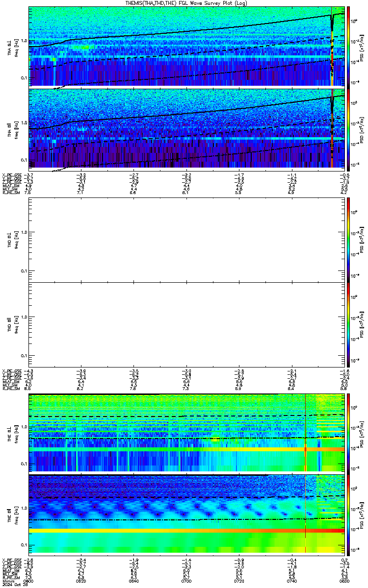
Task: Click the 0.1 frequency tick of THE B-parallel
Action: (x=25, y=544)
